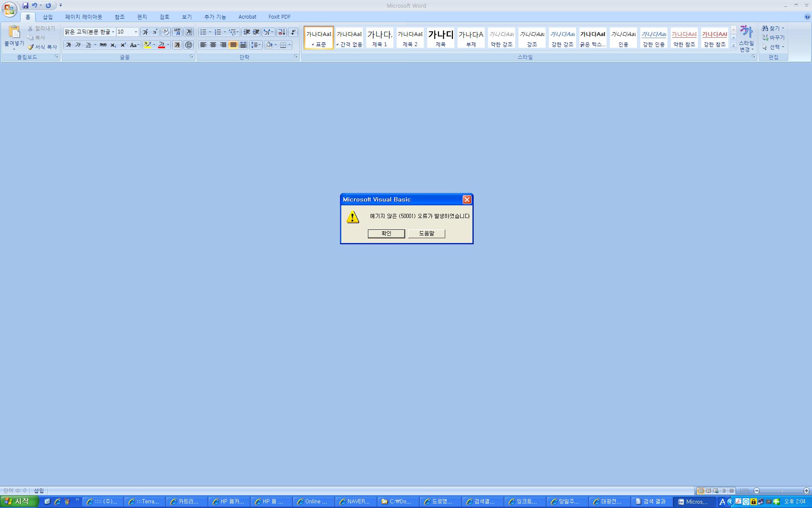Center align text
The height and width of the screenshot is (508, 812).
click(x=213, y=45)
